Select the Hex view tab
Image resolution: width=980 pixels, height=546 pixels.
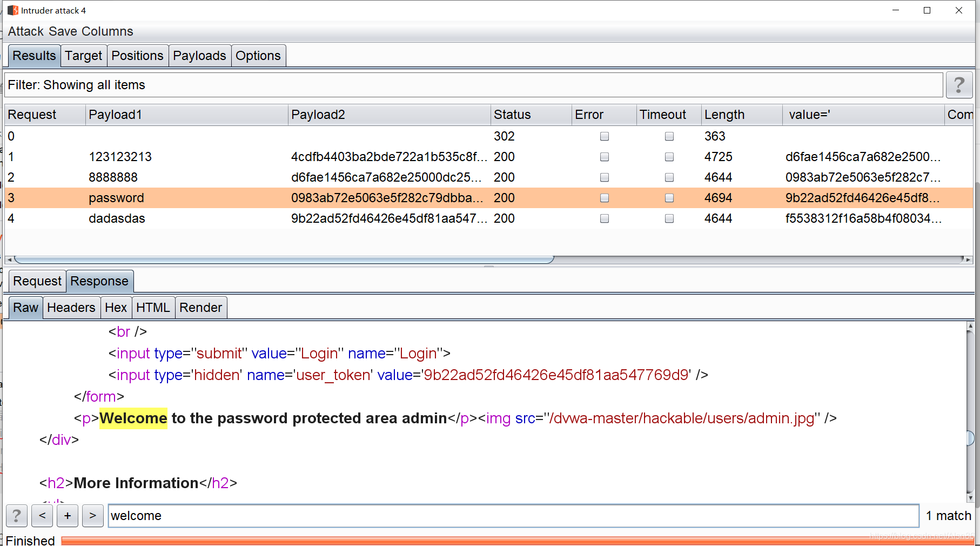[x=116, y=308]
